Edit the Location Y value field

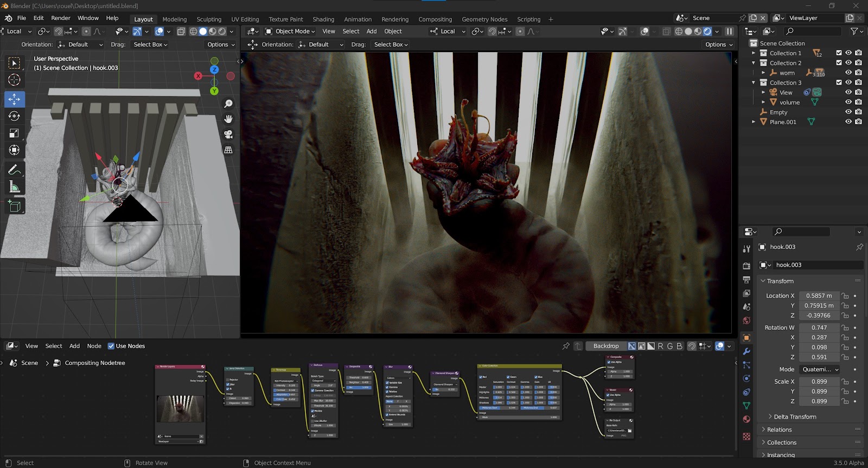pos(819,305)
